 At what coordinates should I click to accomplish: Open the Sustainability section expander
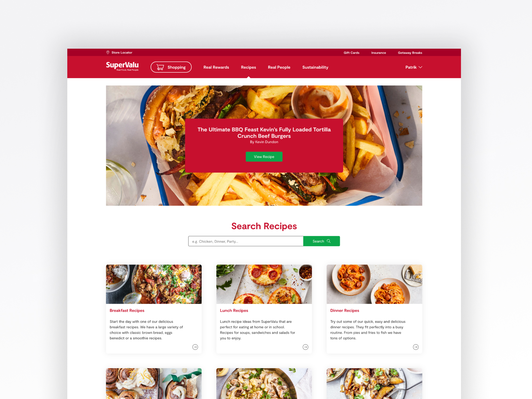tap(315, 67)
